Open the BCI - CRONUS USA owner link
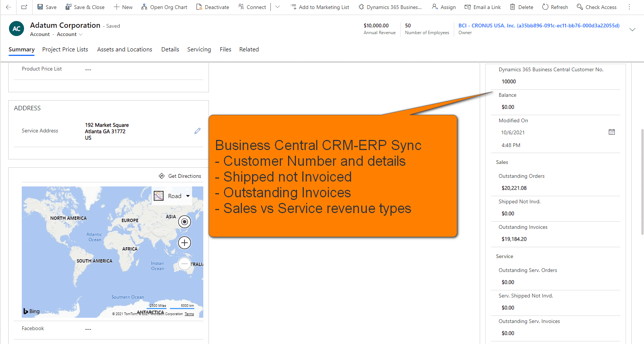Image resolution: width=644 pixels, height=344 pixels. [539, 26]
